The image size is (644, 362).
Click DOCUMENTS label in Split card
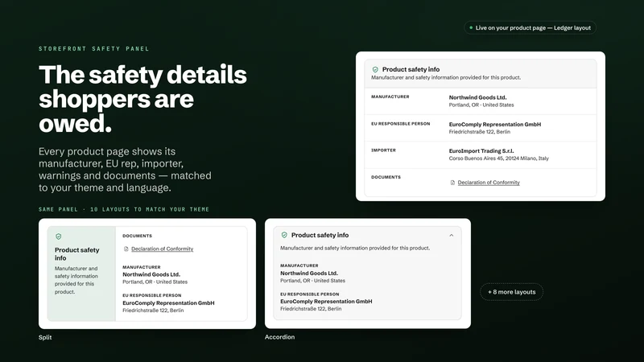pos(137,236)
